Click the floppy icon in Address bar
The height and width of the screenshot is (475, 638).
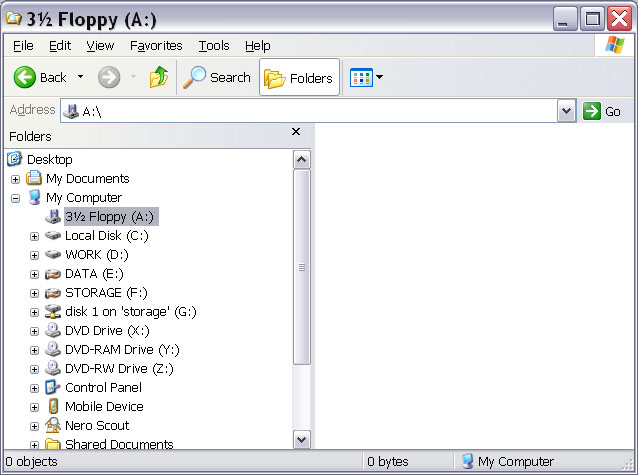tap(71, 111)
